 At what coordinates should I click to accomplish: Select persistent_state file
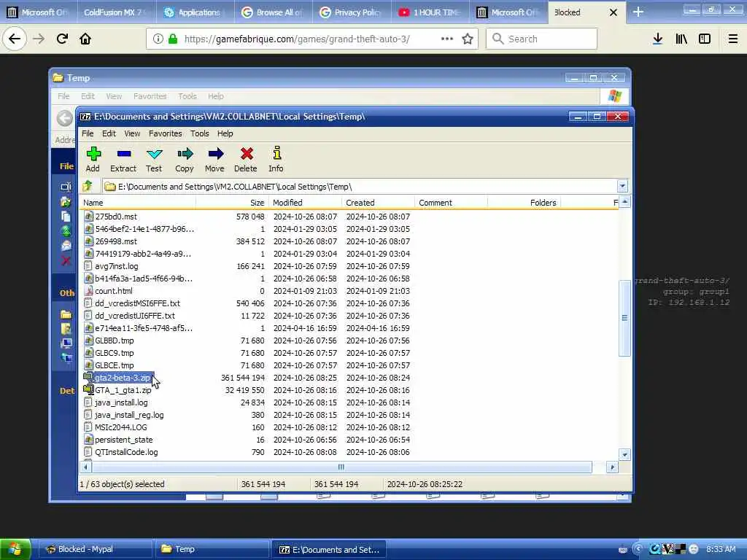(124, 440)
